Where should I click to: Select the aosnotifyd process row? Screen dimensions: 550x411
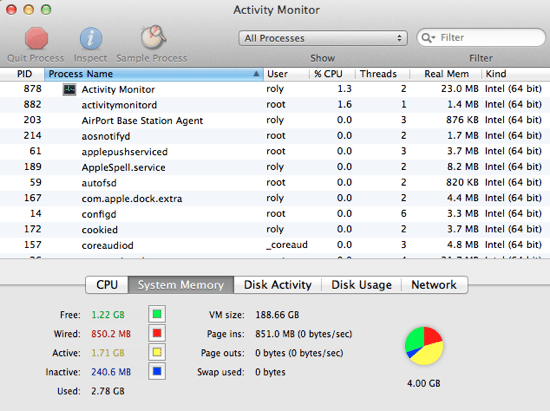pyautogui.click(x=275, y=136)
